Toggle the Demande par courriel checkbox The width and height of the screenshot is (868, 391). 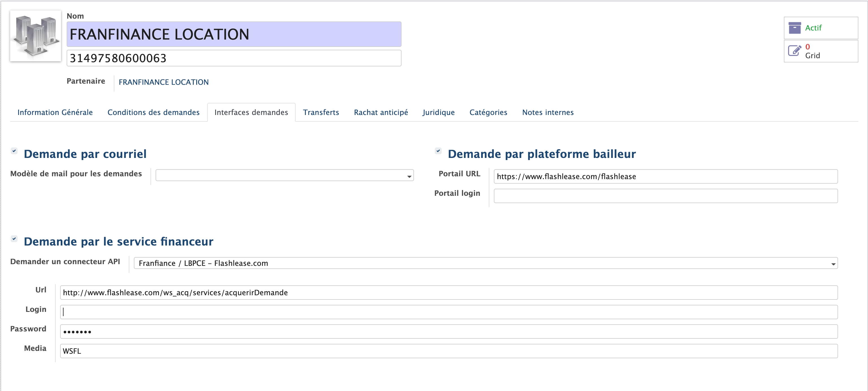tap(14, 151)
